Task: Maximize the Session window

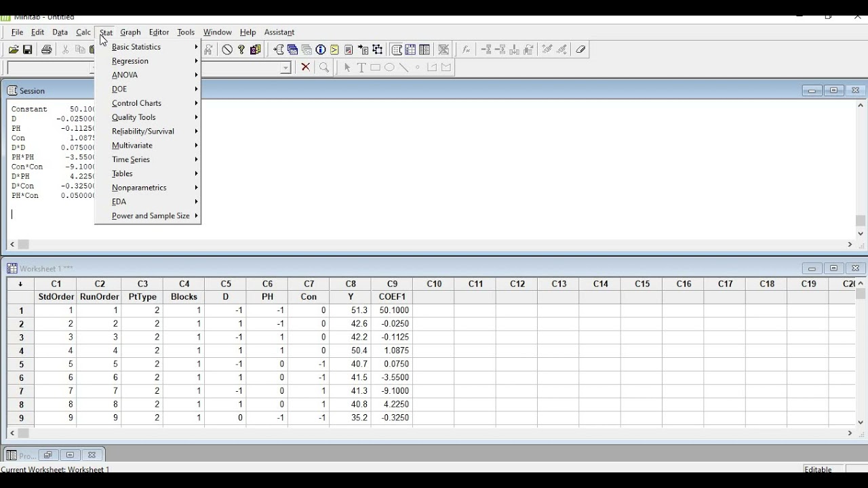Action: (833, 90)
